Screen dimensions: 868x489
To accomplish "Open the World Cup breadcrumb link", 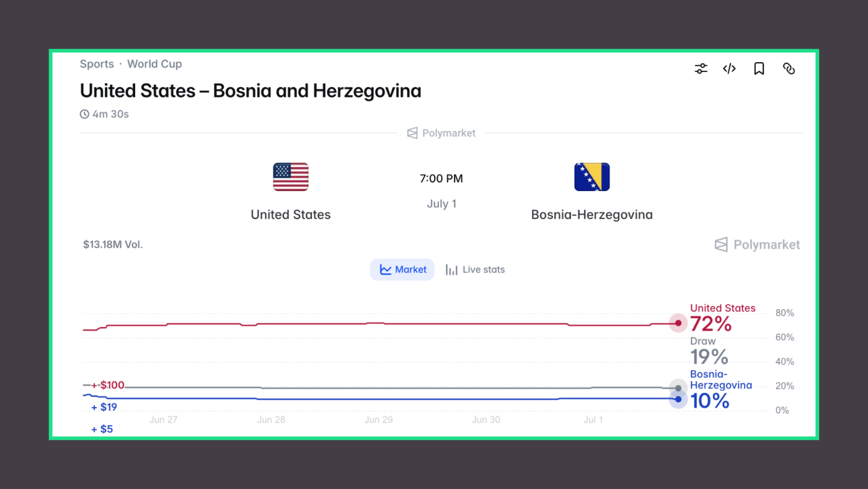I will point(154,64).
